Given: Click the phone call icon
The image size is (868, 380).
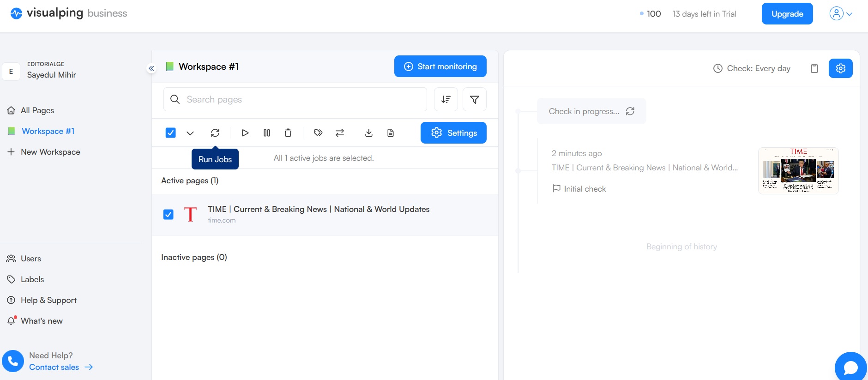Looking at the screenshot, I should (x=13, y=361).
